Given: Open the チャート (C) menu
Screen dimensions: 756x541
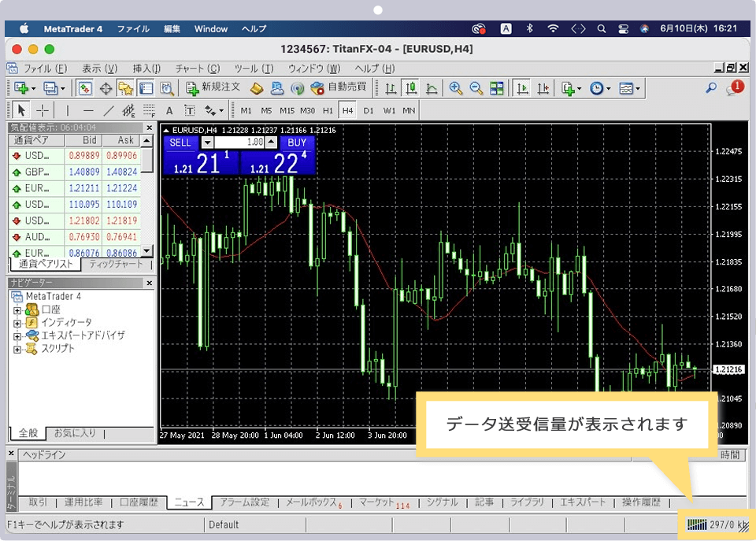Looking at the screenshot, I should (x=198, y=69).
